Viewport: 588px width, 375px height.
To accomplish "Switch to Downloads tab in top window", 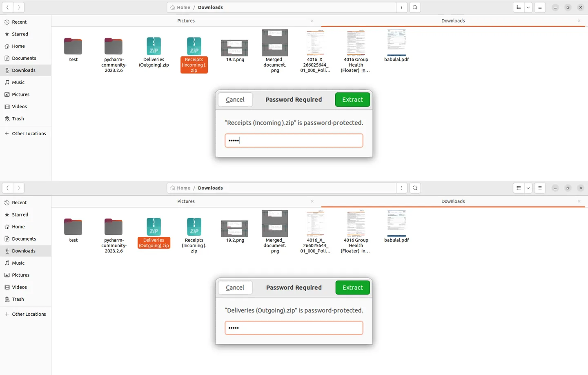I will click(x=453, y=21).
